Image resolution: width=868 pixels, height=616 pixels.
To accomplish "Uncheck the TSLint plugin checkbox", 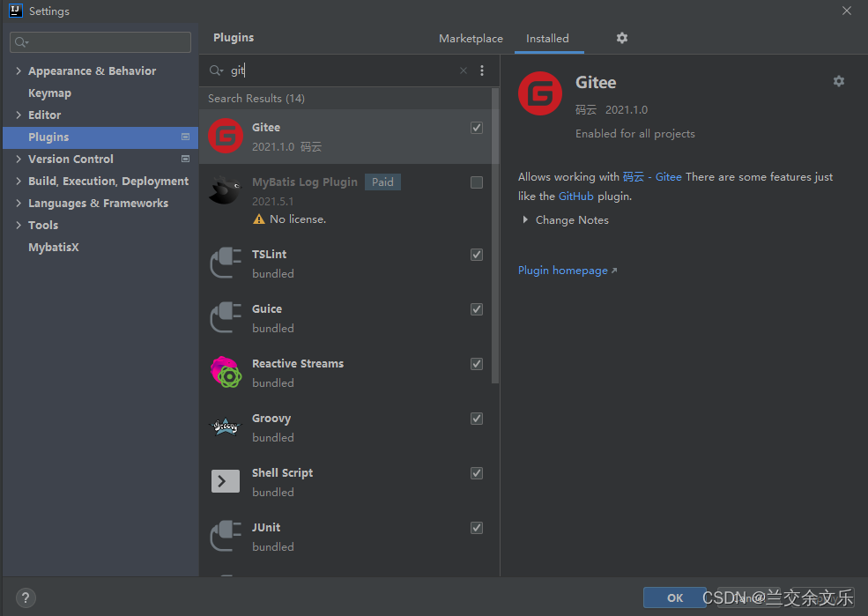I will [476, 254].
